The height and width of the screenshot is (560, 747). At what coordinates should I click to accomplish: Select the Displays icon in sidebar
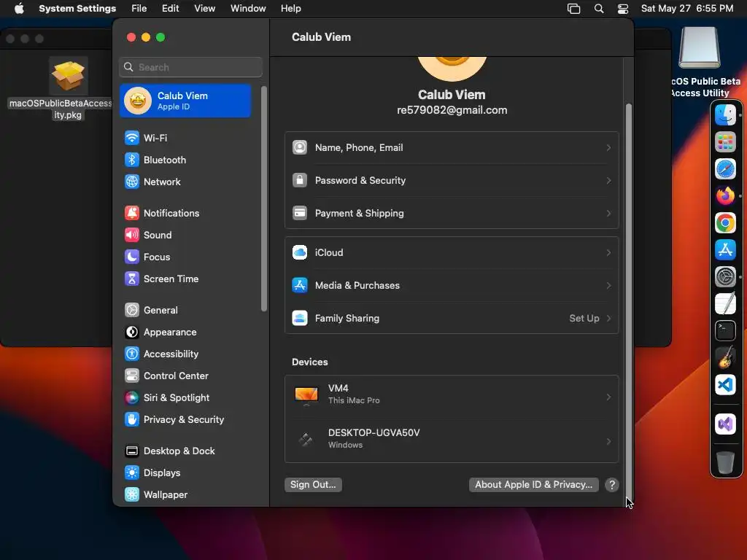pos(132,473)
